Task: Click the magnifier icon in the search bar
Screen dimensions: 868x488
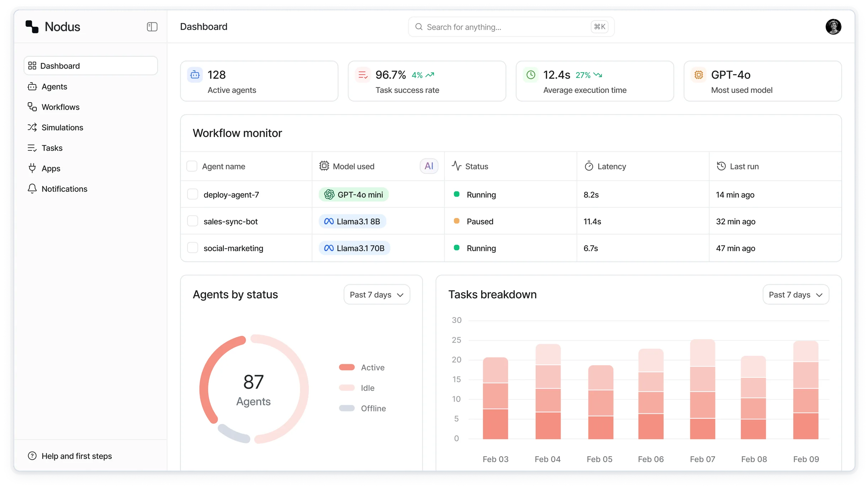Action: point(419,27)
